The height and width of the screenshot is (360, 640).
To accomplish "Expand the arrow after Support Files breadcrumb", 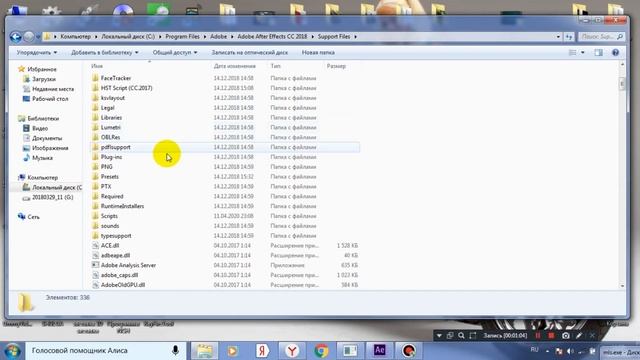I will 356,37.
